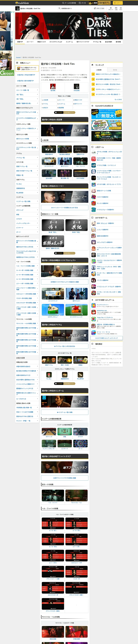The height and width of the screenshot is (644, 138).
Task: Click もっとみる in ranking
Action: pyautogui.click(x=118, y=99)
